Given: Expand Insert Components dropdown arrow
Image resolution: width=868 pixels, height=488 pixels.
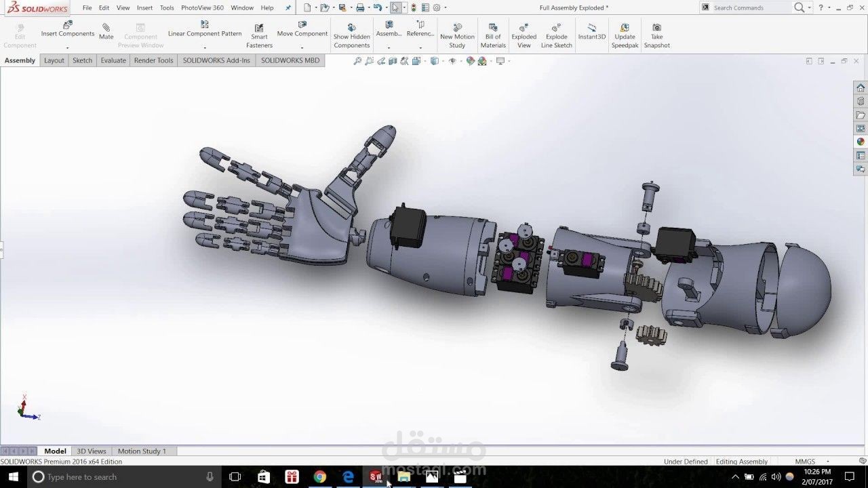Looking at the screenshot, I should [67, 47].
